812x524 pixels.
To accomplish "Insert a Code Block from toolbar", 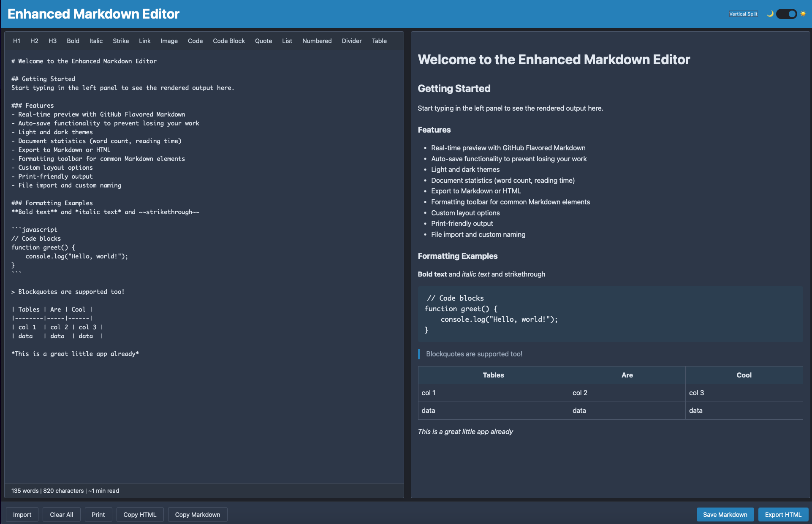I will tap(229, 41).
